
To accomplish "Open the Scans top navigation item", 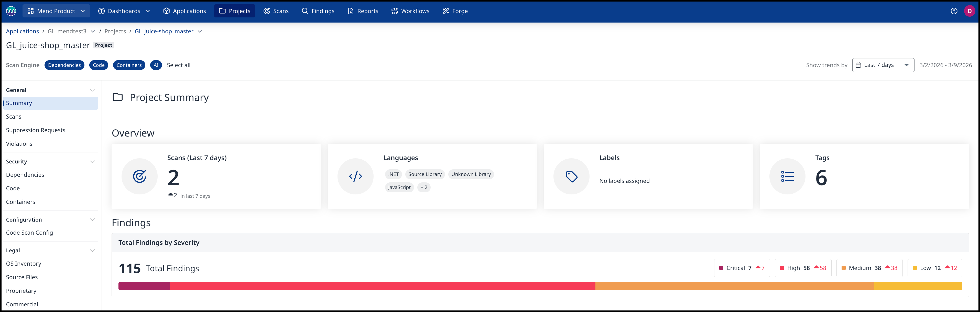I will point(276,11).
